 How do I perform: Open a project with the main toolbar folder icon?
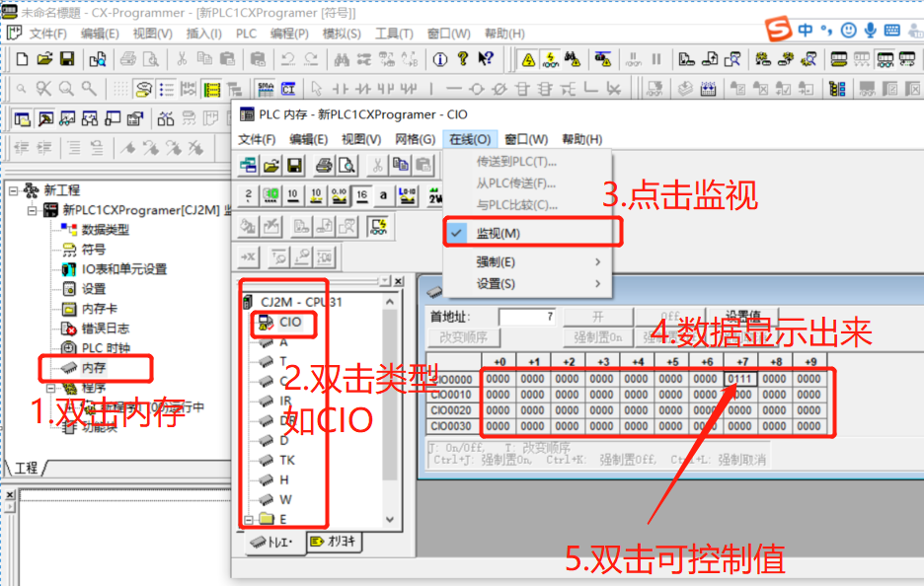44,59
